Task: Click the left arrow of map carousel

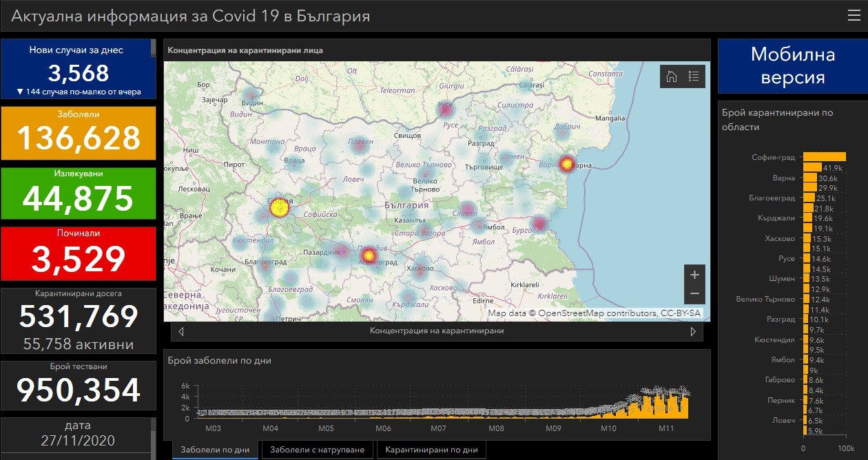Action: tap(181, 331)
